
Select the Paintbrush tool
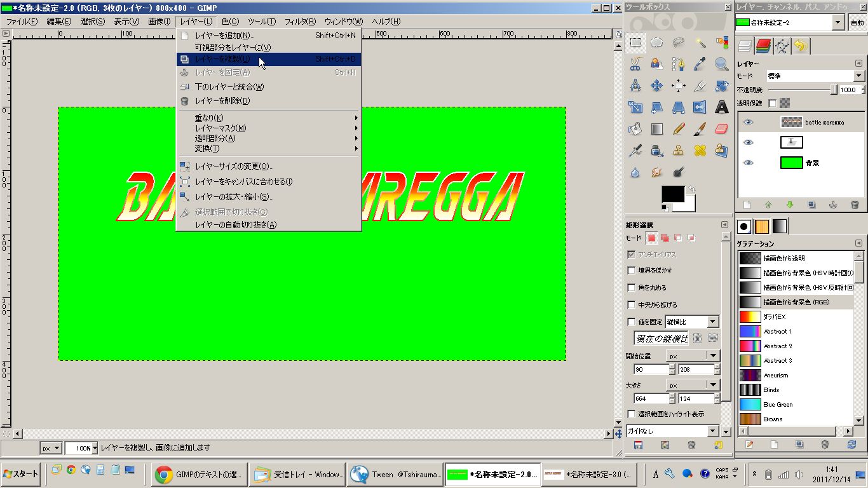tap(700, 129)
